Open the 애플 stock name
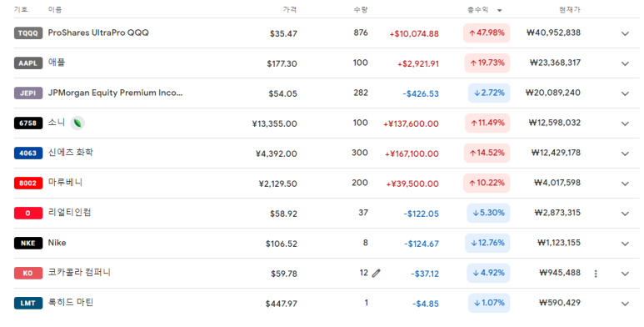Screen dimensions: 644x327 (57, 63)
